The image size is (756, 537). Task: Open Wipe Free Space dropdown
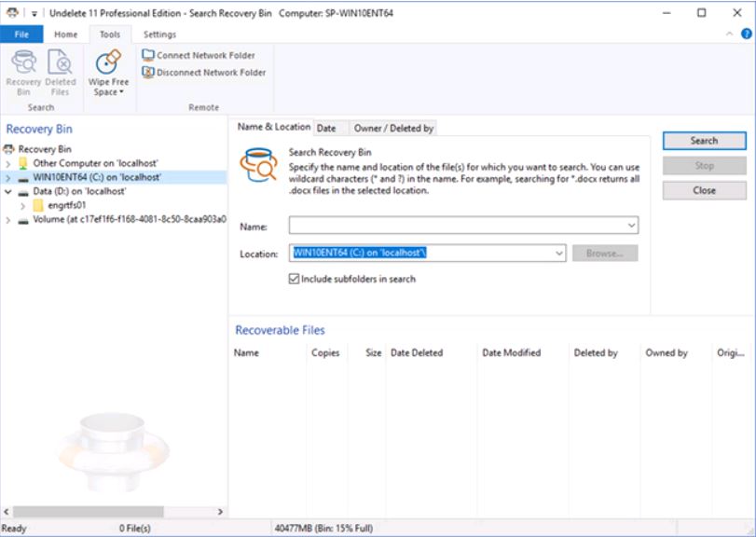coord(108,73)
